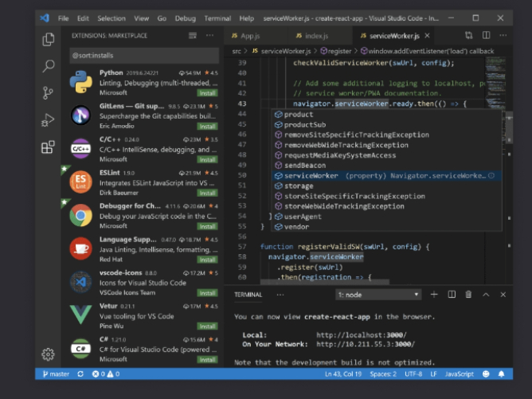Open the Debug menu
The image size is (532, 399).
[x=186, y=18]
